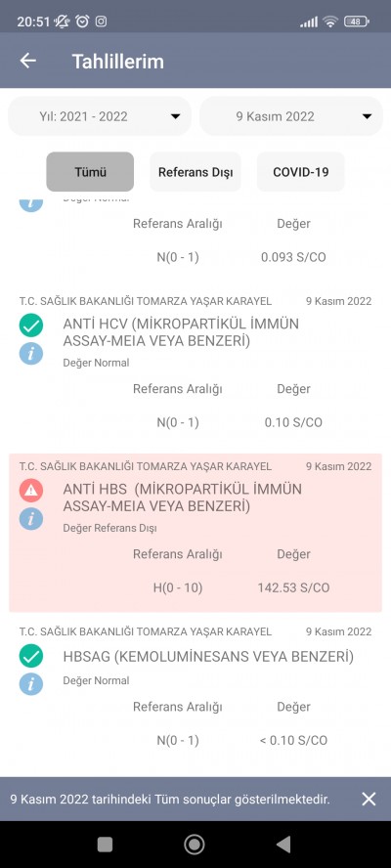Open the HBSAG result title
The width and height of the screenshot is (391, 868).
coord(208,657)
